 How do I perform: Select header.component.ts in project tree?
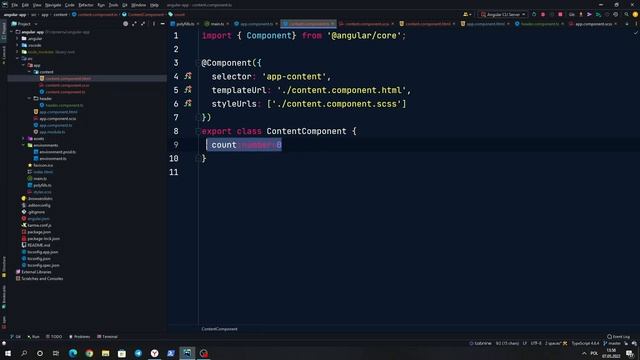pos(64,105)
